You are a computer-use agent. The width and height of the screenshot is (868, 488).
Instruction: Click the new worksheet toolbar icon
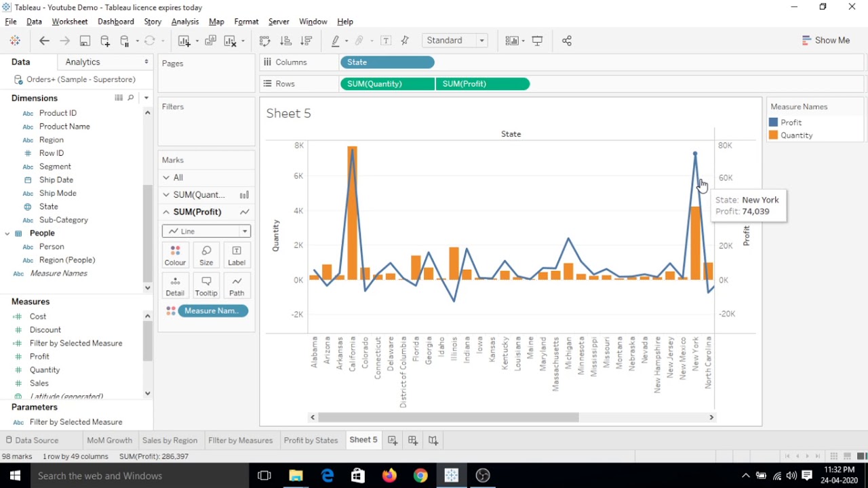[184, 41]
